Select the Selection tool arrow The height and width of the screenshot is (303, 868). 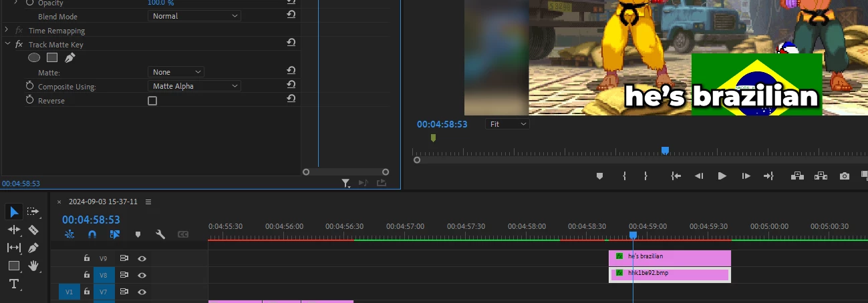click(14, 212)
